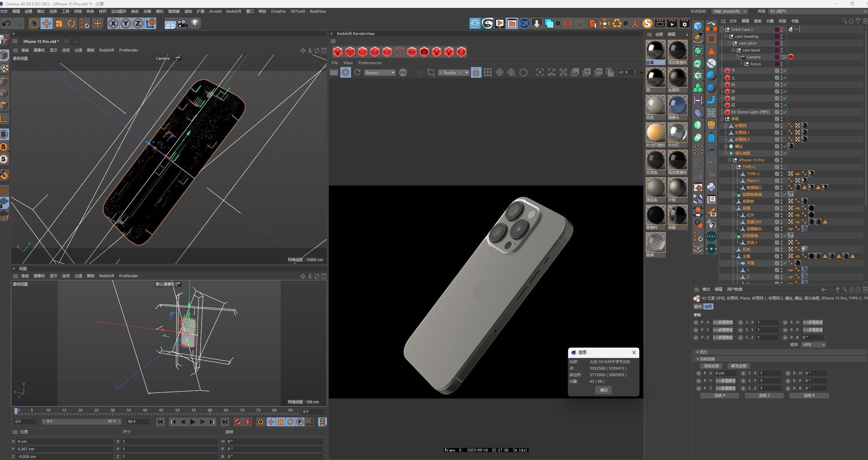Screen dimensions: 868x460
Task: Open the Redshift menu in menu bar
Action: [234, 11]
